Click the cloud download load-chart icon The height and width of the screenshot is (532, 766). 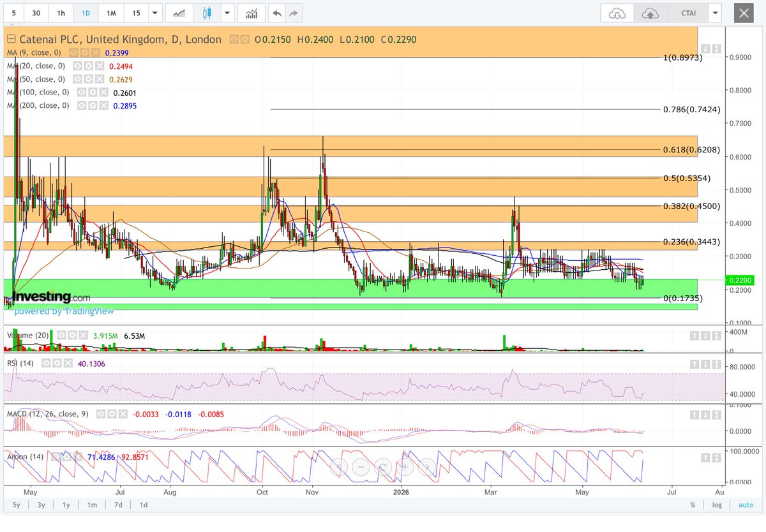coord(617,13)
